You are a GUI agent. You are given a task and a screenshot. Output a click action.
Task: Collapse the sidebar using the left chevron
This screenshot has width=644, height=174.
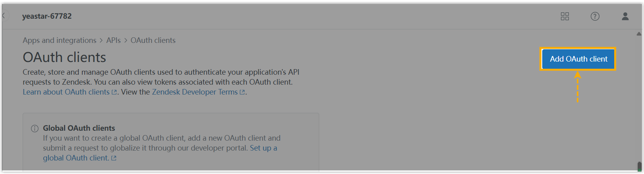4,16
